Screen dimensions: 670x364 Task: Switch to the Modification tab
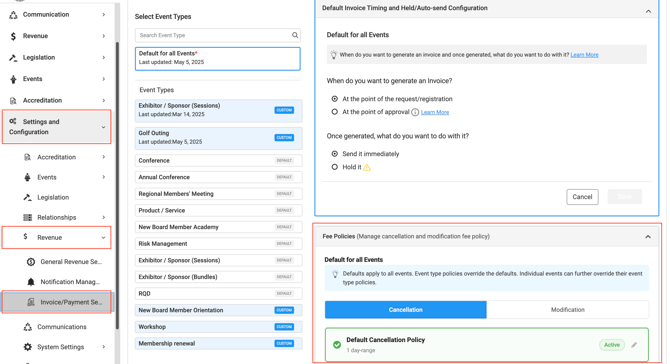coord(567,310)
